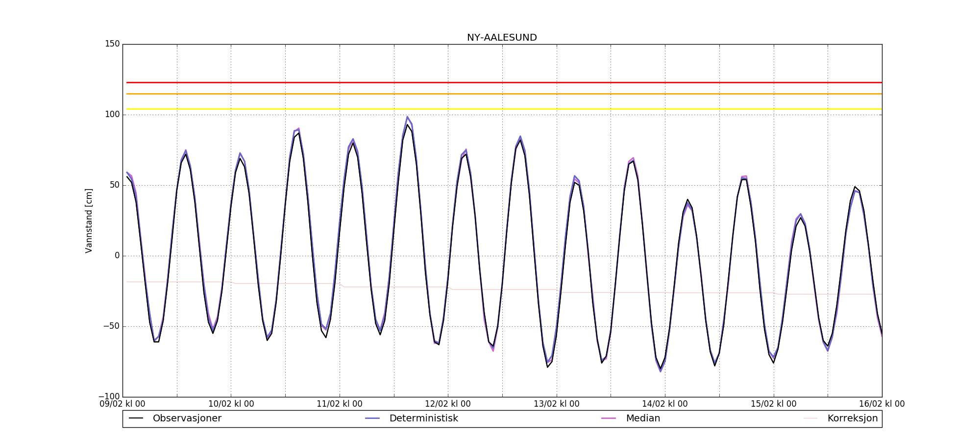This screenshot has width=980, height=441.
Task: Click the −100 y-axis tick label
Action: pos(109,396)
